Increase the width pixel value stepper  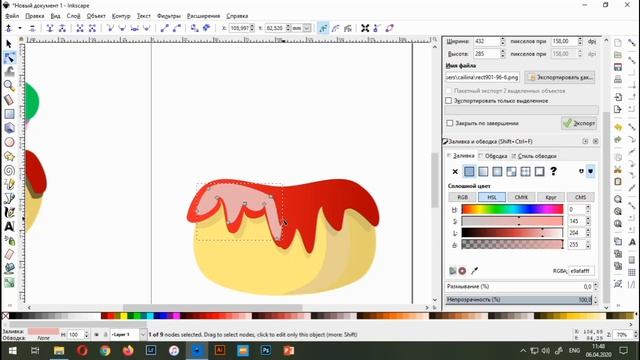[502, 39]
